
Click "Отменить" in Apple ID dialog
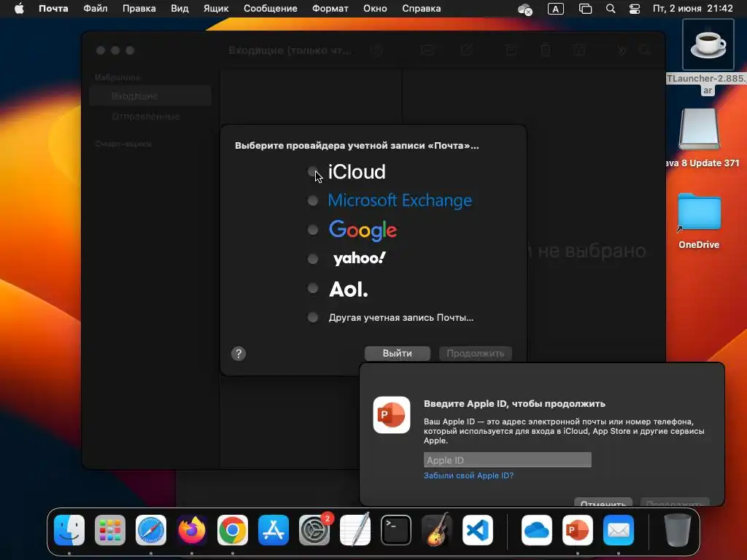tap(603, 502)
